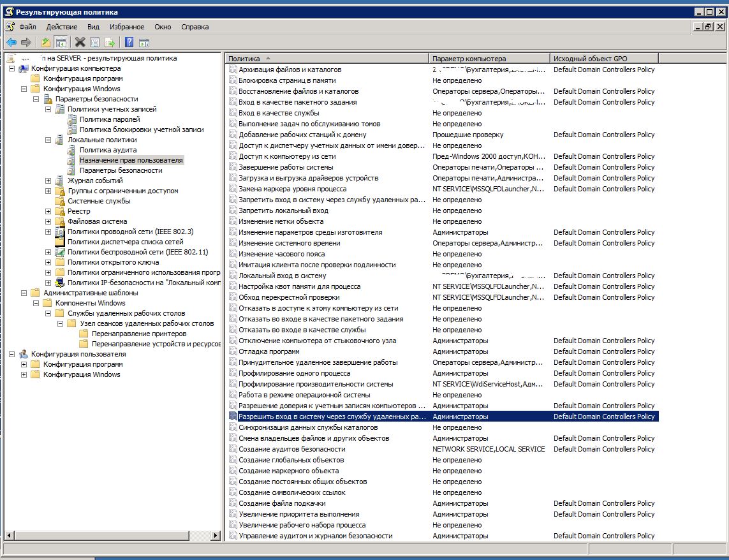Click icon next to Политика паролей
This screenshot has width=729, height=560.
tap(71, 119)
